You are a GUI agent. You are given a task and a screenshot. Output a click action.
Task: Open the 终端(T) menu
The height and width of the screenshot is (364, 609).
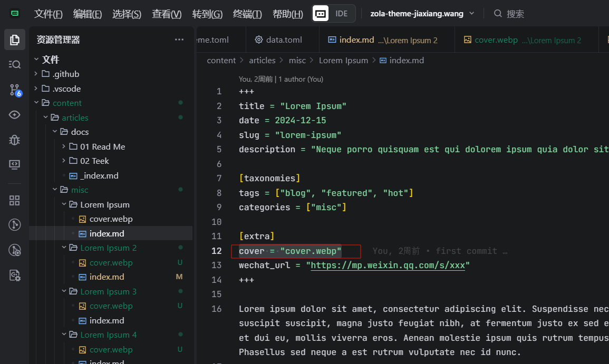(247, 14)
